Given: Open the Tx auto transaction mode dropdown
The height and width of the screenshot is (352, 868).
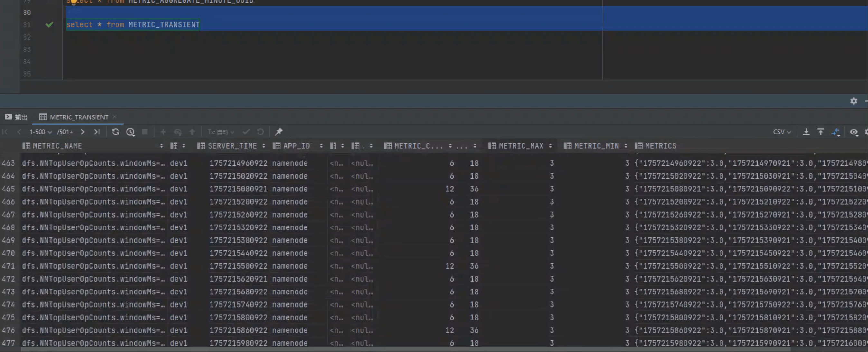Looking at the screenshot, I should click(221, 132).
